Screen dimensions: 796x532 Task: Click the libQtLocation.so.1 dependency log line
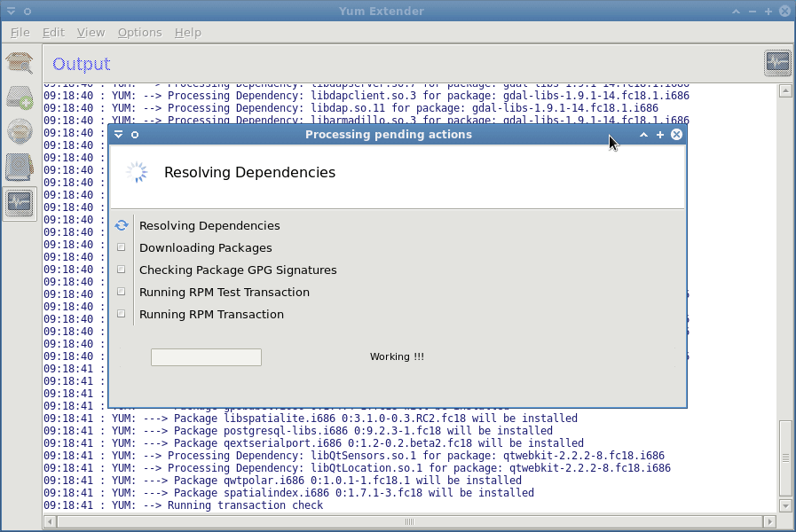pos(358,467)
